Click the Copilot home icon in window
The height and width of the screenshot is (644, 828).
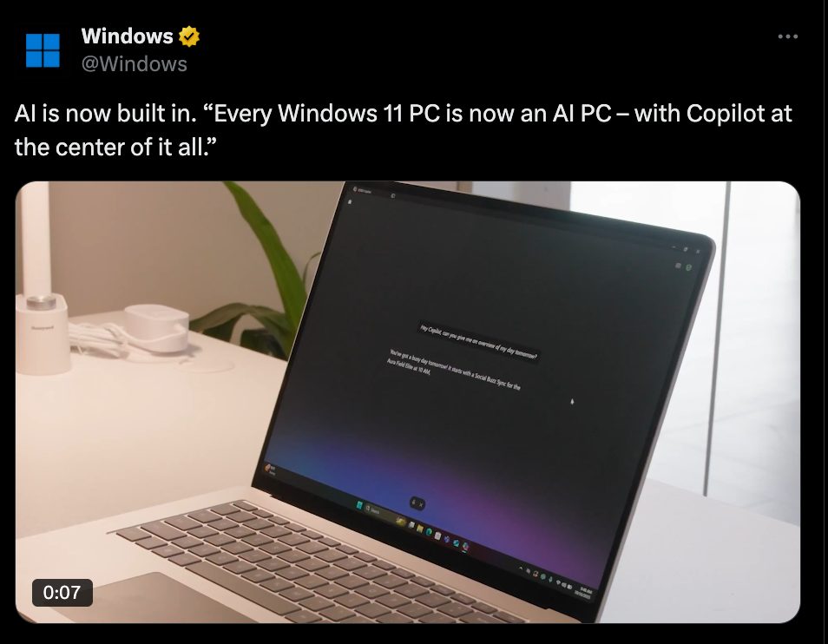350,202
